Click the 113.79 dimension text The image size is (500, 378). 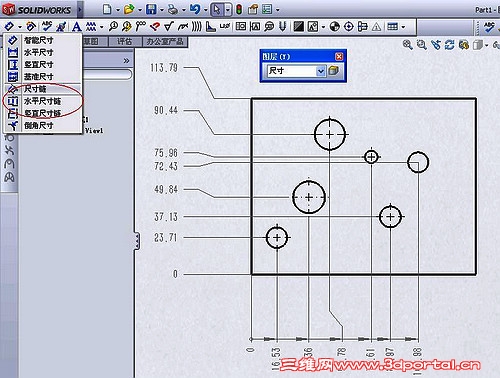pos(164,68)
